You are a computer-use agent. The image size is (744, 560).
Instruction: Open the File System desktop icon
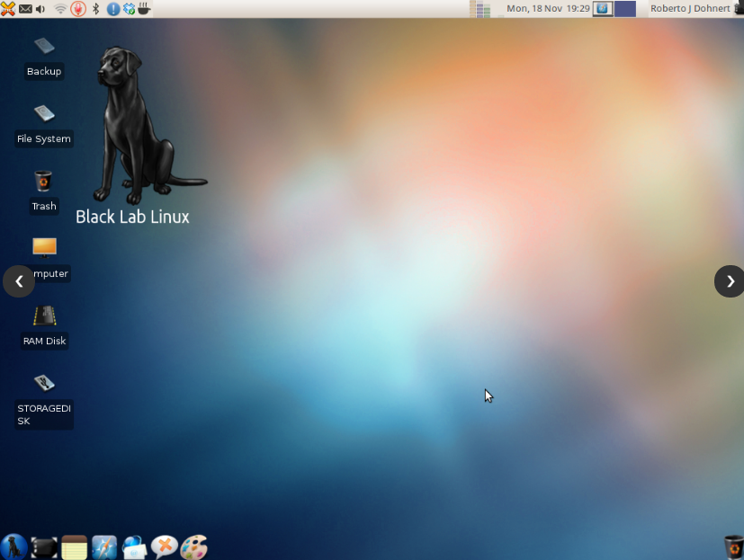44,114
